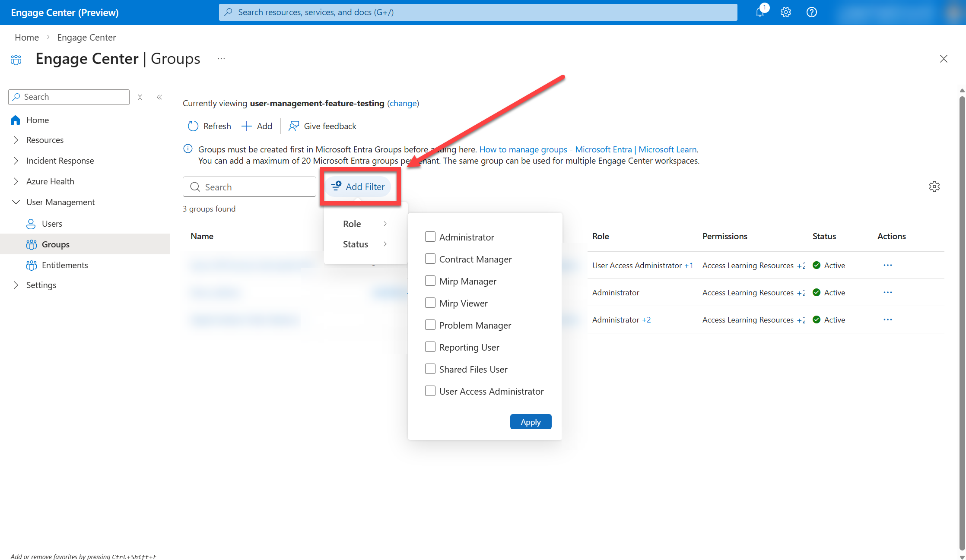Open actions menu for Administrator +2 row
This screenshot has height=560, width=966.
pyautogui.click(x=888, y=320)
